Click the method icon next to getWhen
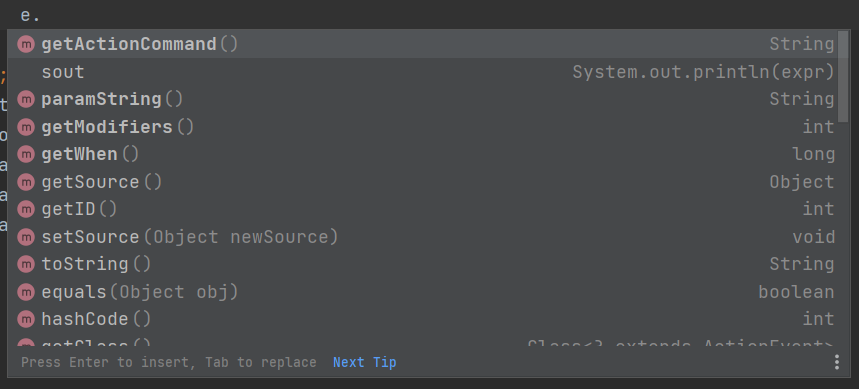This screenshot has width=859, height=389. click(x=26, y=155)
